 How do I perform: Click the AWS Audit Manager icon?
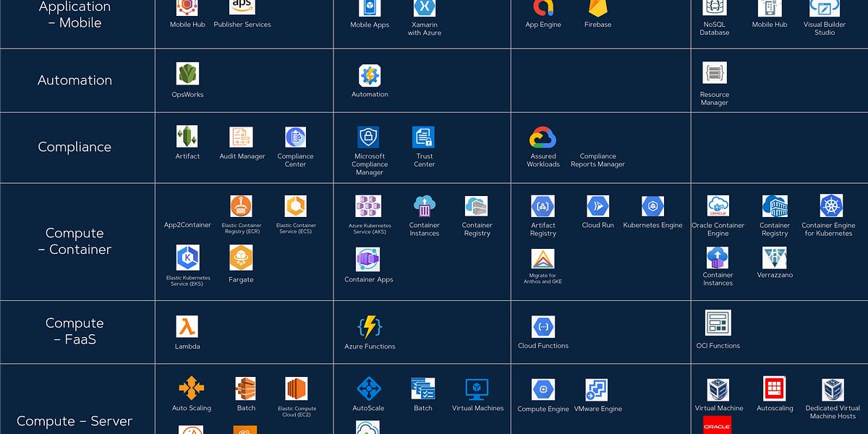[x=242, y=136]
